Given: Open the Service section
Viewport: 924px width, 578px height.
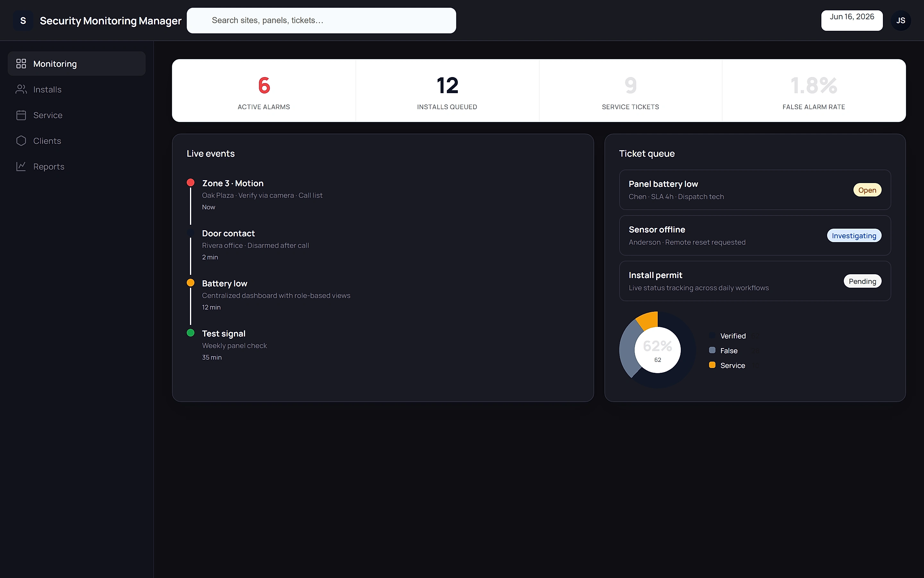Looking at the screenshot, I should (76, 115).
